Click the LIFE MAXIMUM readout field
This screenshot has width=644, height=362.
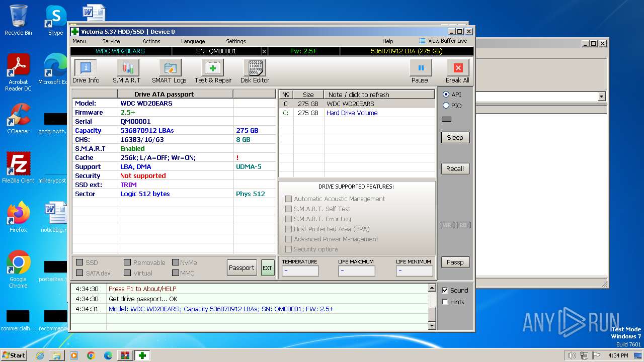pyautogui.click(x=357, y=271)
